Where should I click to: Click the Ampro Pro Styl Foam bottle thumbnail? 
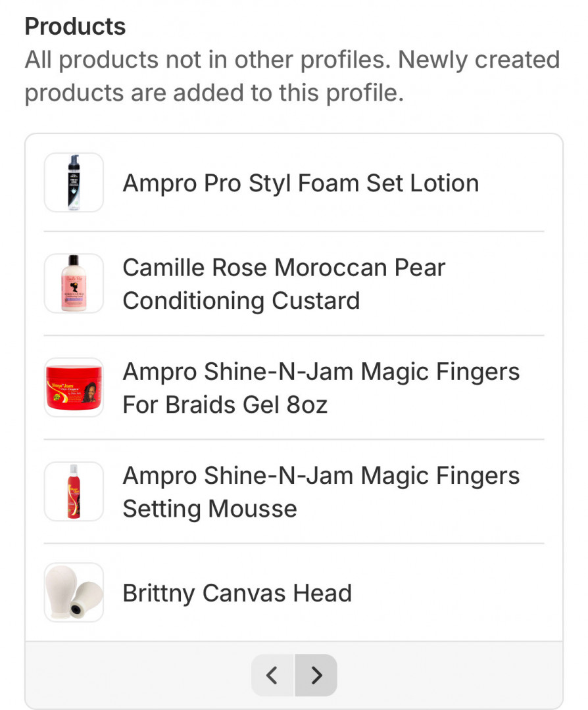(74, 183)
